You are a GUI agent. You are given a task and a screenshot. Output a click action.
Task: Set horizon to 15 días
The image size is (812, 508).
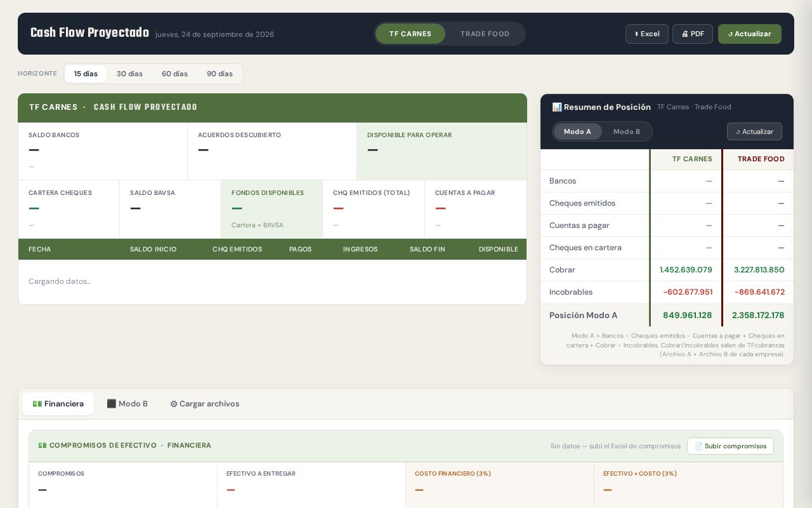(86, 74)
